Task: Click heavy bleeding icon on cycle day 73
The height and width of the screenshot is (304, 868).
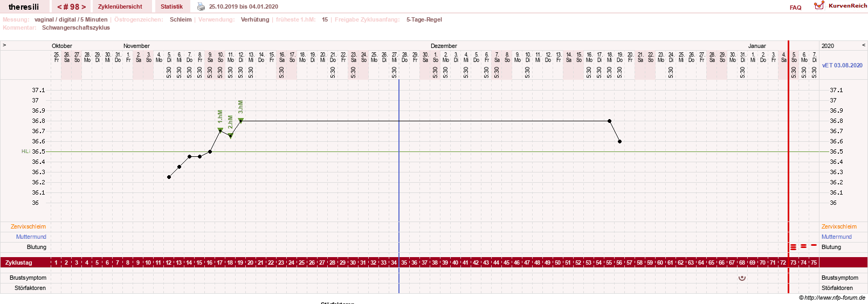Action: click(793, 247)
